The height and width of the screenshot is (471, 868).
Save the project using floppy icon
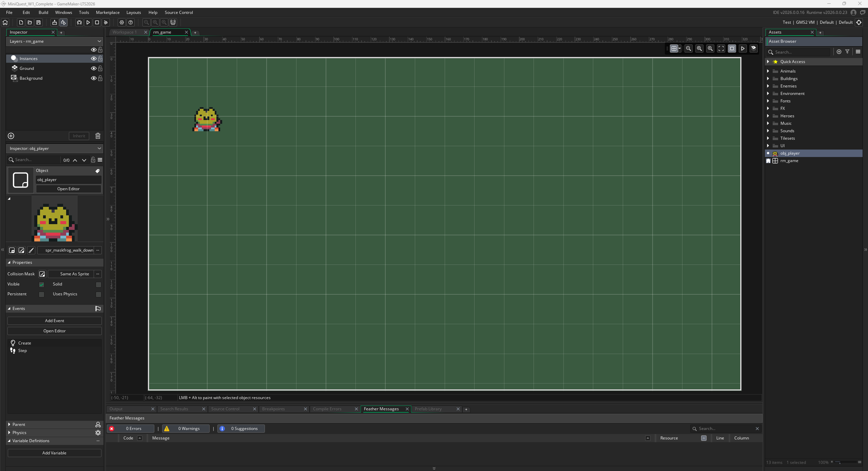[39, 22]
